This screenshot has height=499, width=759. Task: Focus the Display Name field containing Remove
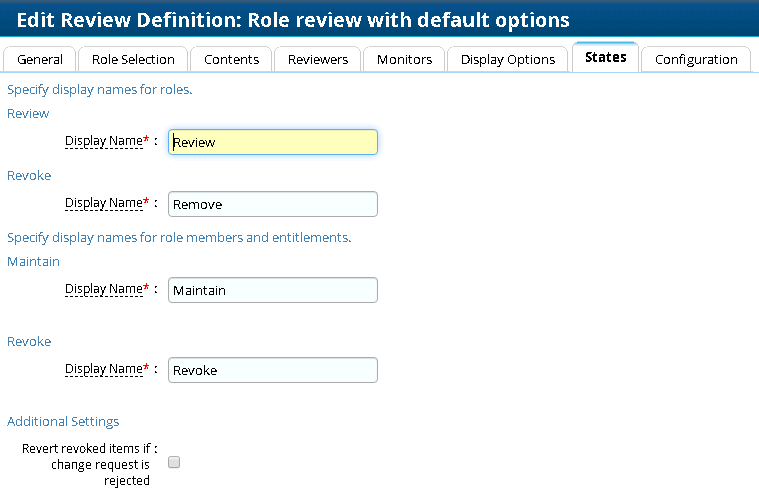pyautogui.click(x=273, y=204)
